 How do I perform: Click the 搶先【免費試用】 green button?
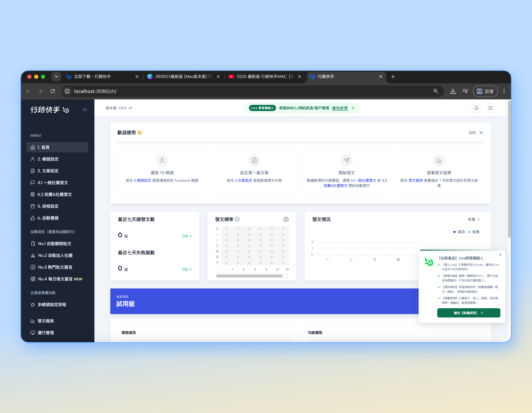click(469, 313)
